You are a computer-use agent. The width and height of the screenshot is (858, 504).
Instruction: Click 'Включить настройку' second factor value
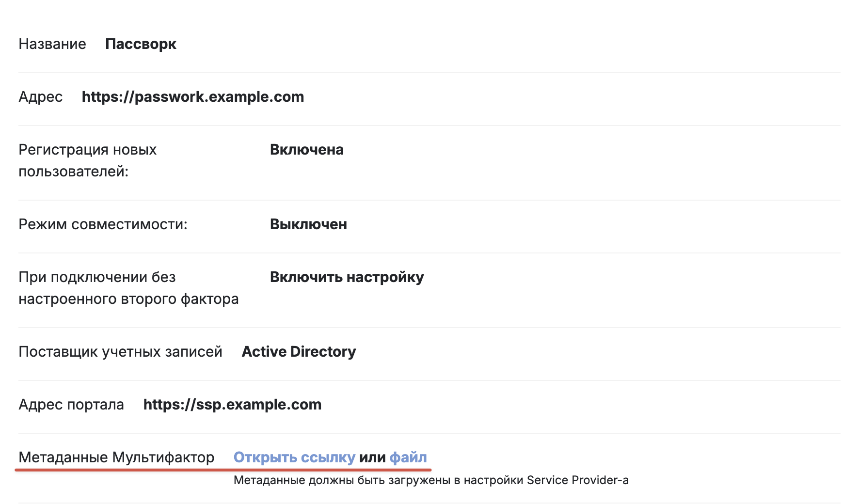(347, 277)
